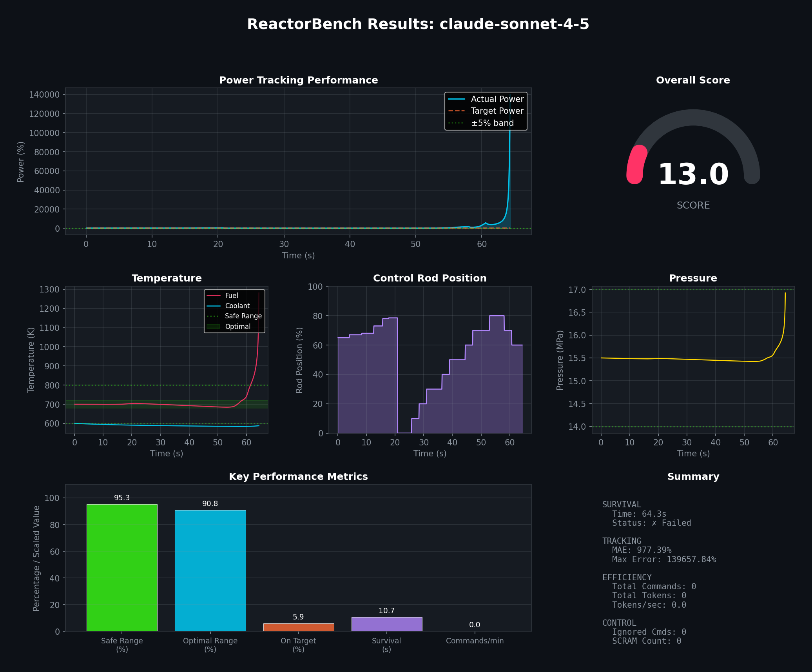Click the Target Power legend entry
The width and height of the screenshot is (812, 672).
tap(497, 111)
